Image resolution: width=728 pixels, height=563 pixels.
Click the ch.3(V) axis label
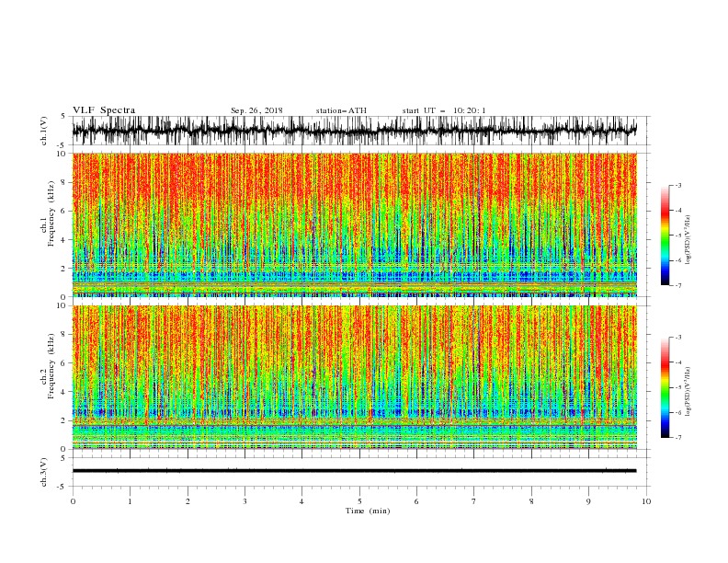[x=44, y=472]
